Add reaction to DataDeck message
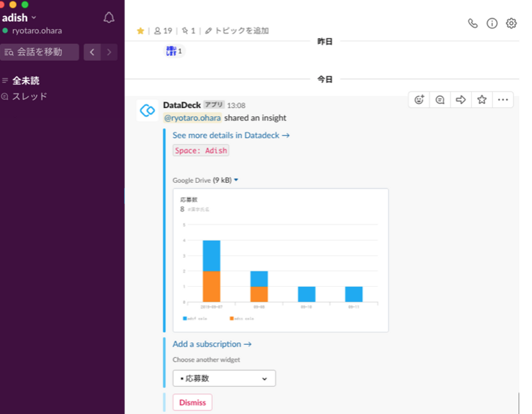This screenshot has height=414, width=532. (x=419, y=100)
